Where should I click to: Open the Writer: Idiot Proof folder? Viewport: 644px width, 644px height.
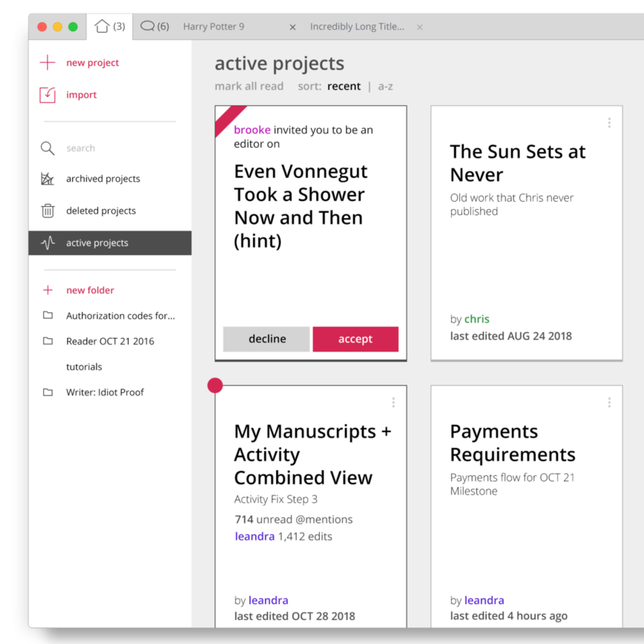point(105,392)
